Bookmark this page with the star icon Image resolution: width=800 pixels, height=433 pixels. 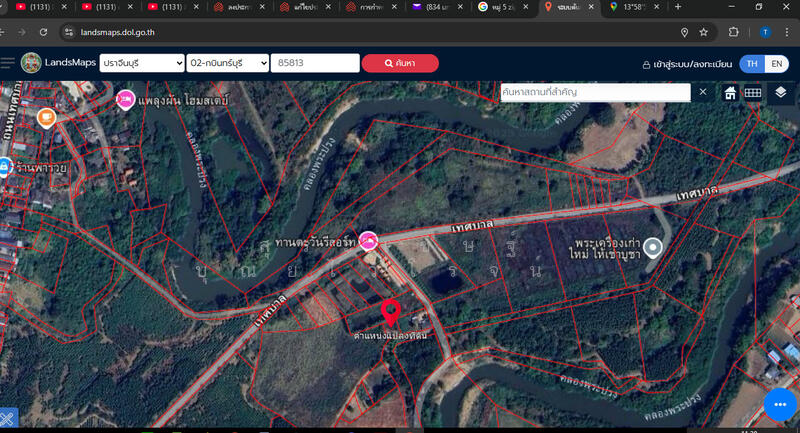(x=704, y=32)
